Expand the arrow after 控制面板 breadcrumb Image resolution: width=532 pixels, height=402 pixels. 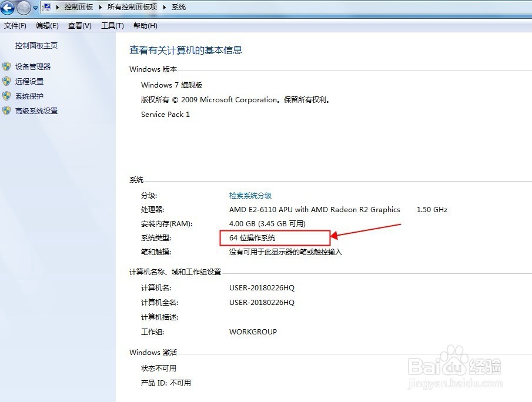pos(101,7)
